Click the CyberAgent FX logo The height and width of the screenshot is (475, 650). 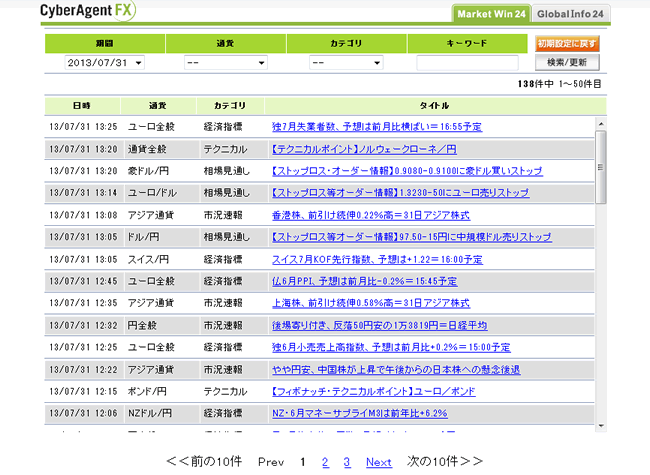(x=88, y=10)
